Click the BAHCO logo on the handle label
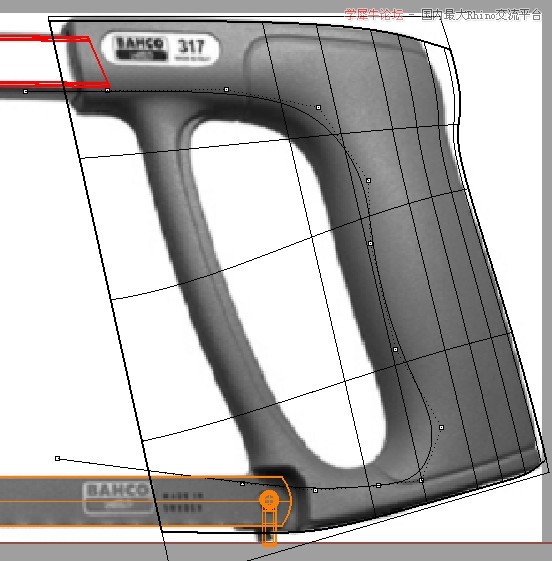This screenshot has height=561, width=552. pos(140,48)
